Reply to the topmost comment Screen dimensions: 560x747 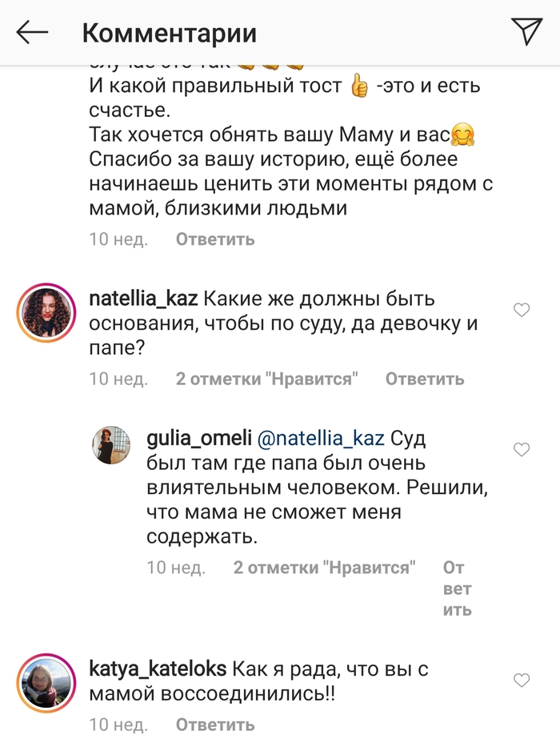click(215, 239)
